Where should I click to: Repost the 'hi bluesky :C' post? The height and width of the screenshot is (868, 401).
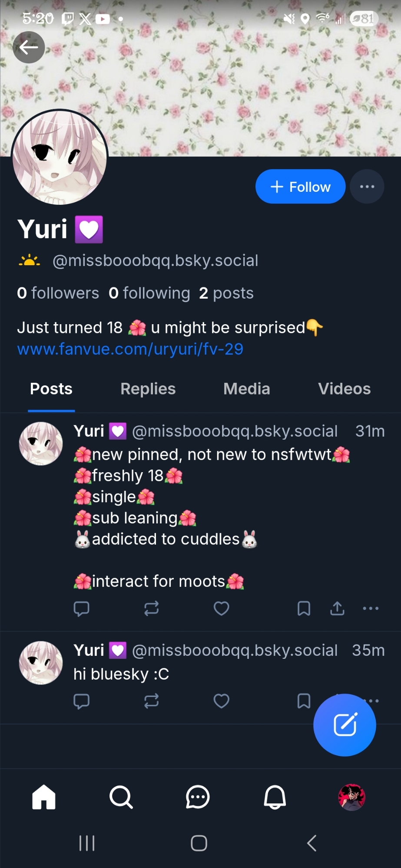151,701
